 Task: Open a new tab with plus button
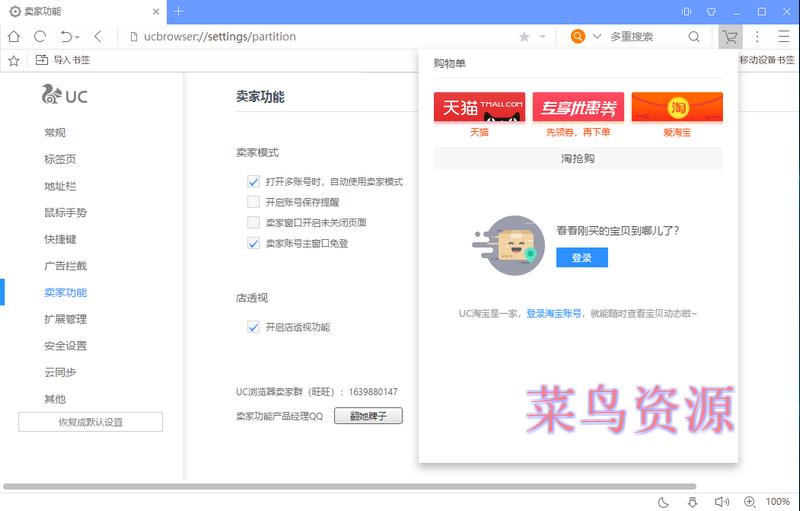point(179,11)
